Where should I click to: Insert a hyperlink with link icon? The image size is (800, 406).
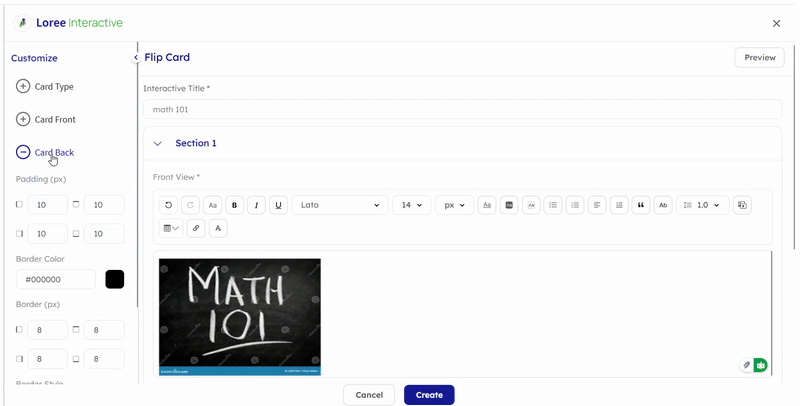click(x=196, y=228)
